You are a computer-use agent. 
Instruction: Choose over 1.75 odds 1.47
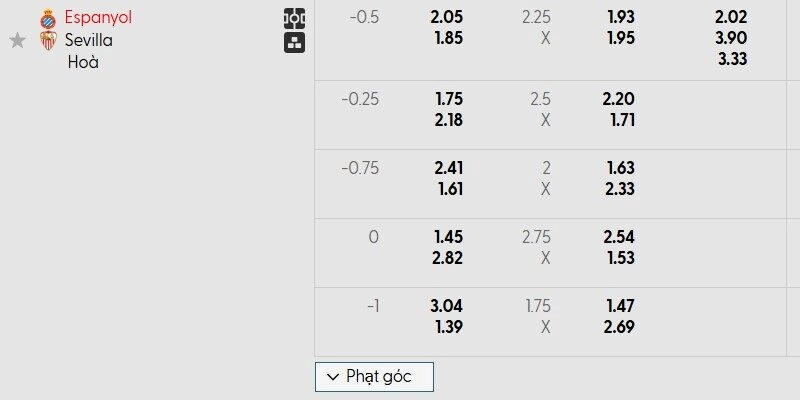coord(619,306)
